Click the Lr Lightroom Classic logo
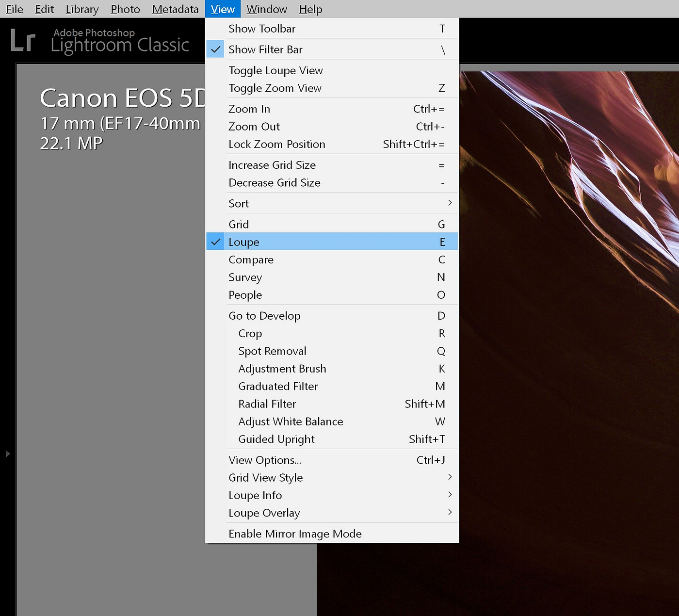 point(100,41)
